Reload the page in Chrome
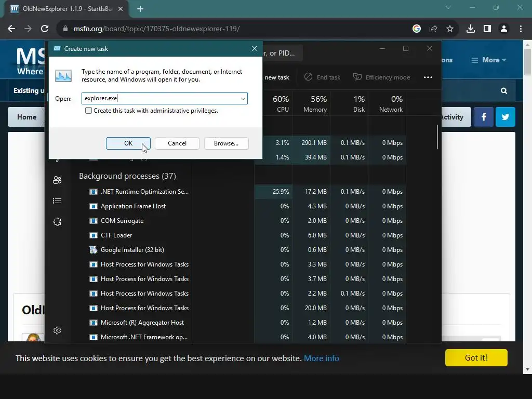Image resolution: width=532 pixels, height=399 pixels. 45,29
